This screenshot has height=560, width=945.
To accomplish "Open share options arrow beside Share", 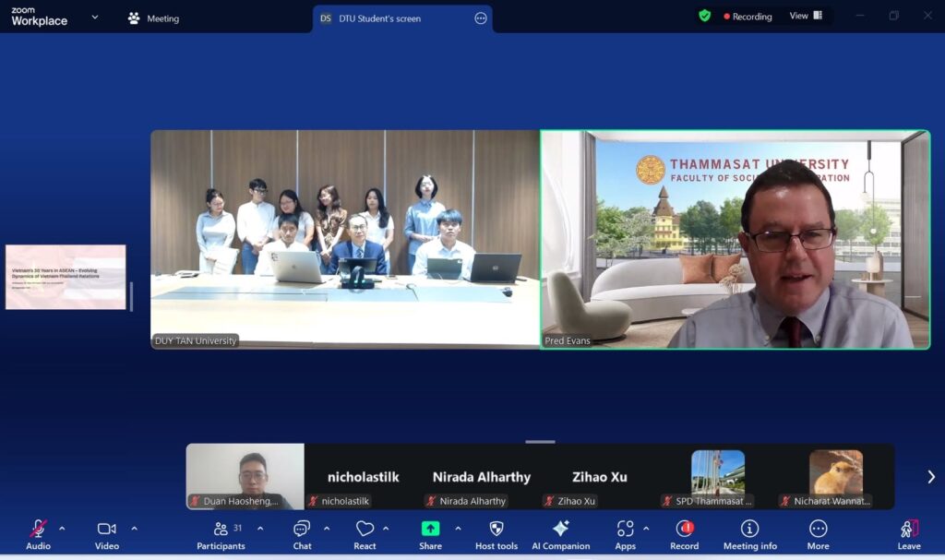I will tap(458, 529).
